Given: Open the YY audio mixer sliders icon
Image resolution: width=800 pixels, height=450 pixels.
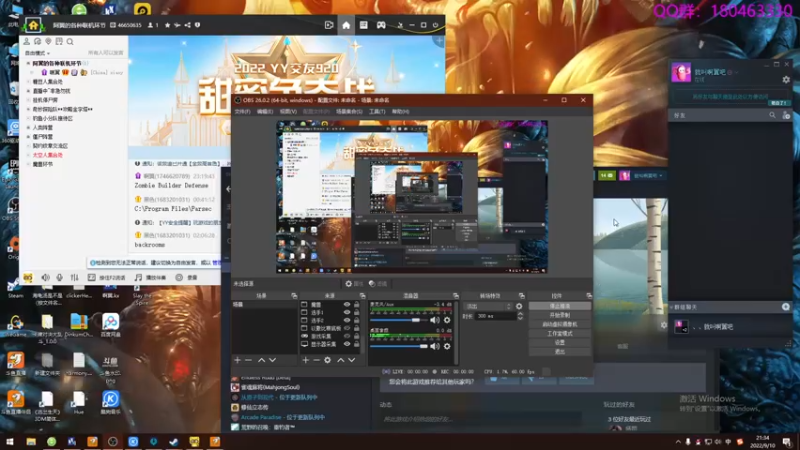Looking at the screenshot, I should pos(74,278).
